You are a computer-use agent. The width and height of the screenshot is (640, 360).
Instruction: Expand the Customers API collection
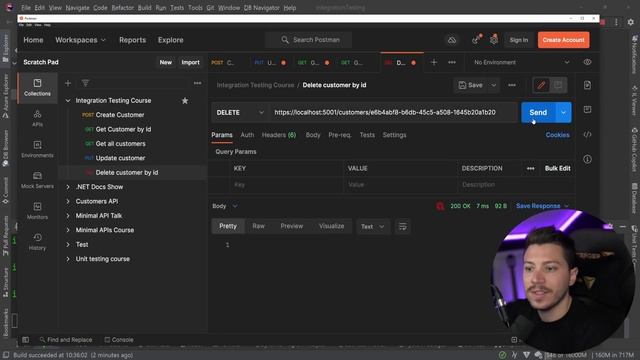68,201
